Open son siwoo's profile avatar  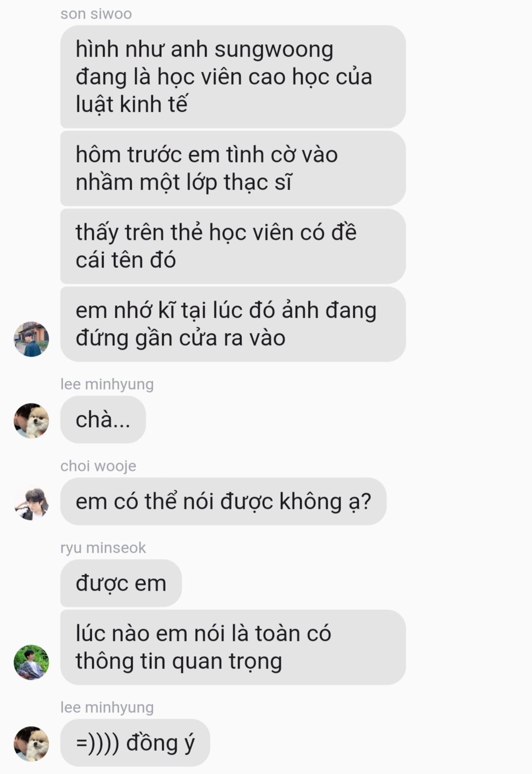31,339
